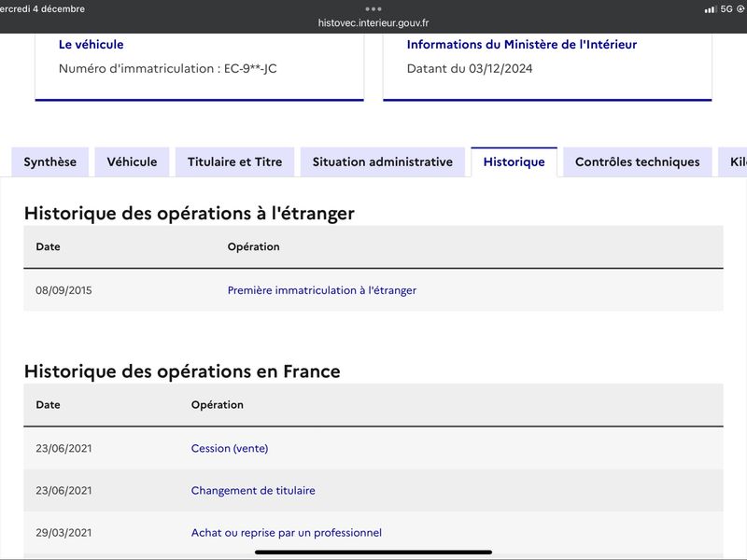747x560 pixels.
Task: Go to the Contrôles techniques tab
Action: [x=638, y=161]
